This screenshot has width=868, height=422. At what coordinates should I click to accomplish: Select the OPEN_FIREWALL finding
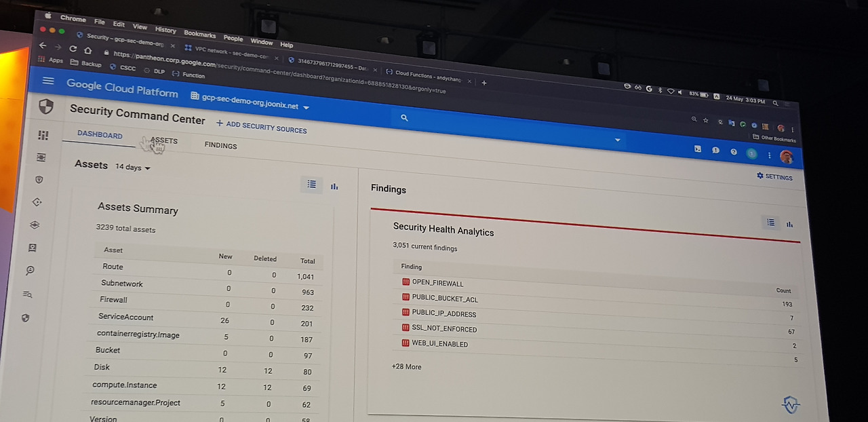point(438,283)
